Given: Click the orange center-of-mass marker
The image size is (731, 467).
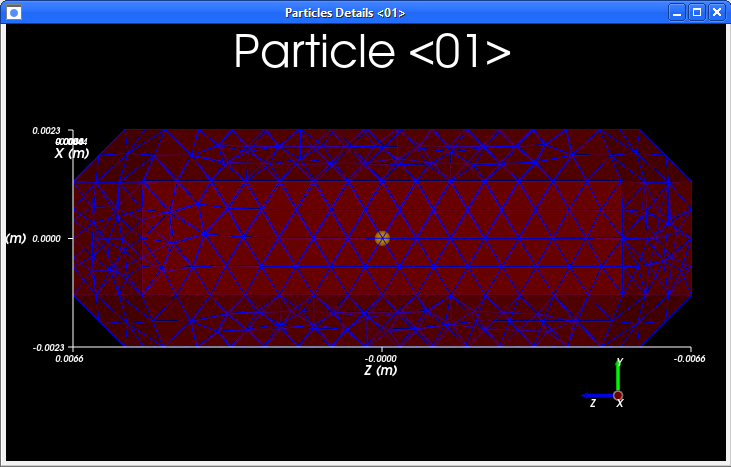Looking at the screenshot, I should click(382, 238).
